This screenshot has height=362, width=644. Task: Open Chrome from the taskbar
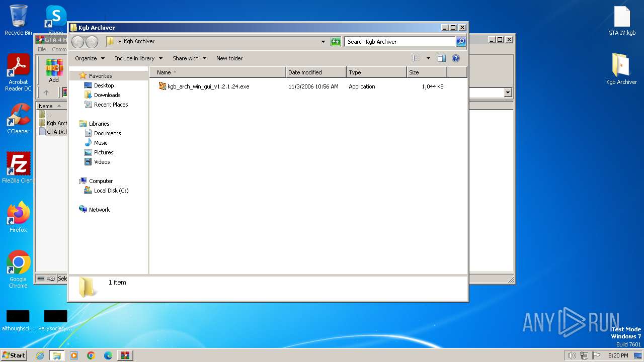(91, 355)
